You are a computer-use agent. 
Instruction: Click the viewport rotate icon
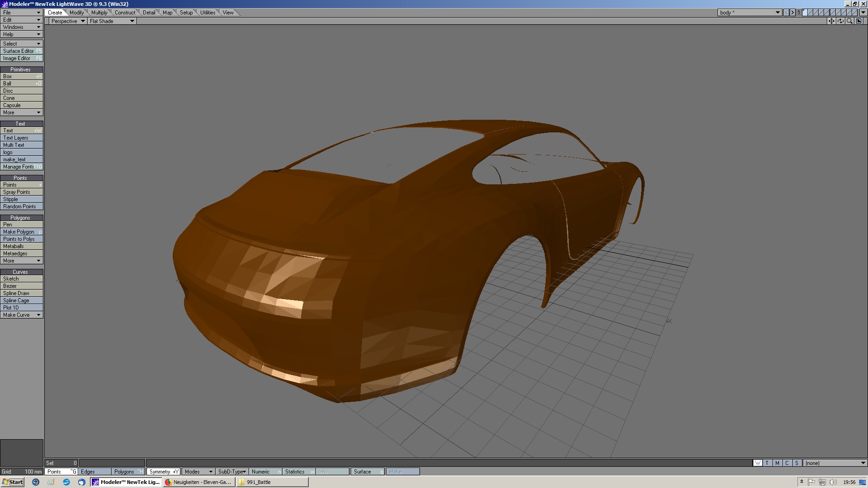[x=840, y=21]
